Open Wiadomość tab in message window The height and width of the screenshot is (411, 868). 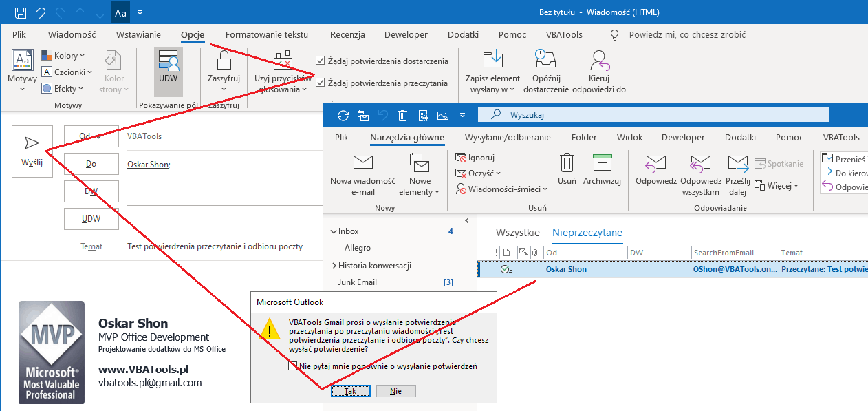coord(72,34)
